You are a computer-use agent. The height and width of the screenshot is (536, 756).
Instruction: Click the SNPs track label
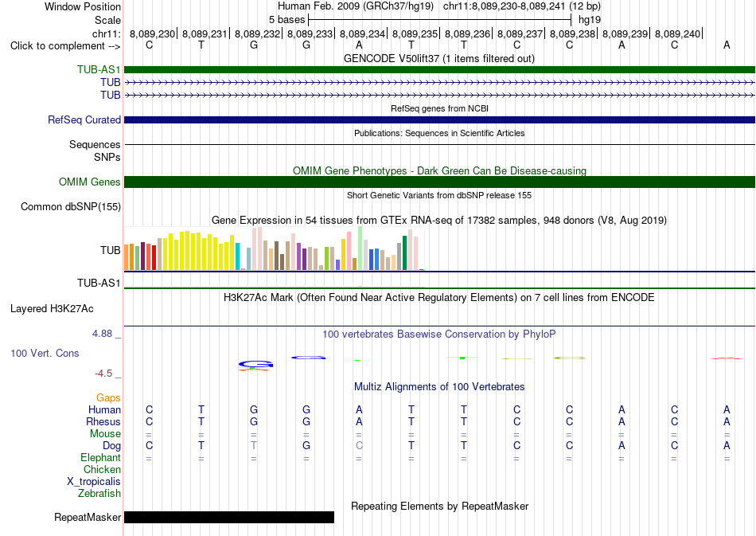click(x=107, y=157)
